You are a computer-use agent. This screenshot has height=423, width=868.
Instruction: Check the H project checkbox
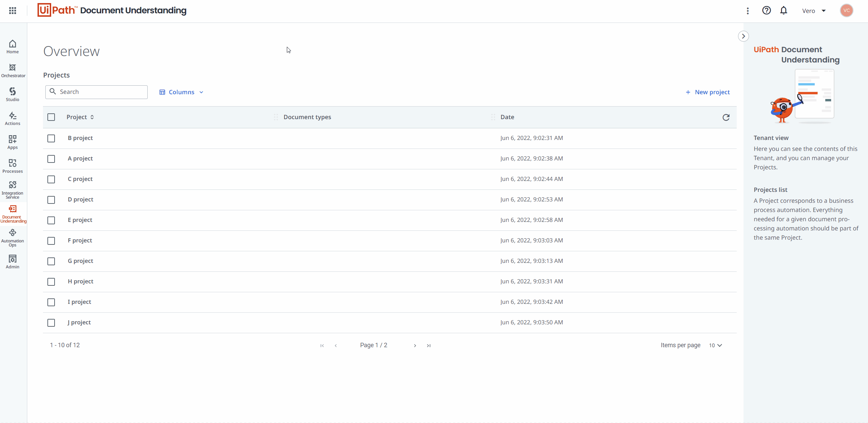[x=51, y=282]
